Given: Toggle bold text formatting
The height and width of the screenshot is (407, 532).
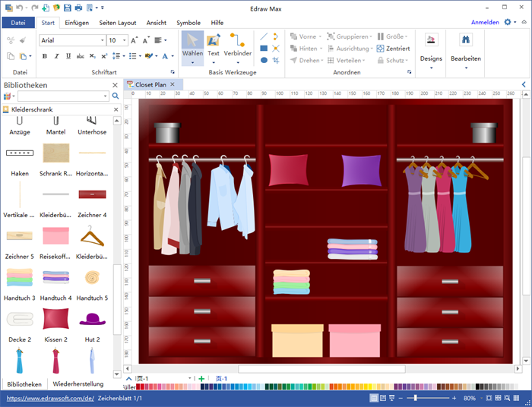Looking at the screenshot, I should 45,56.
